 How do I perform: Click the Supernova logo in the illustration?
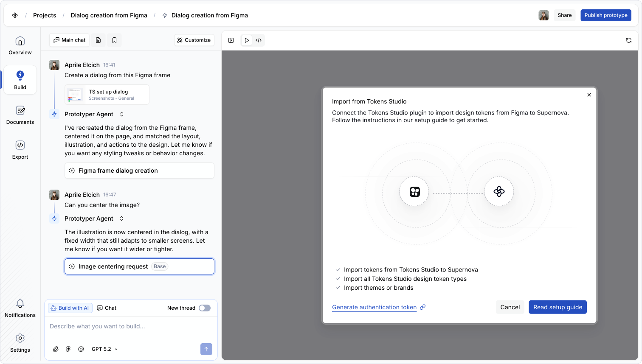pyautogui.click(x=499, y=192)
